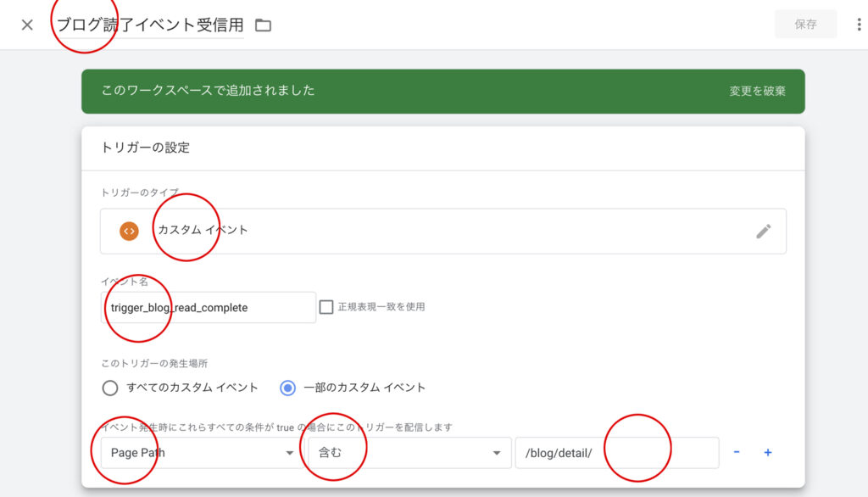
Task: Focus the trigger_blog_read_complete event name field
Action: pyautogui.click(x=209, y=308)
